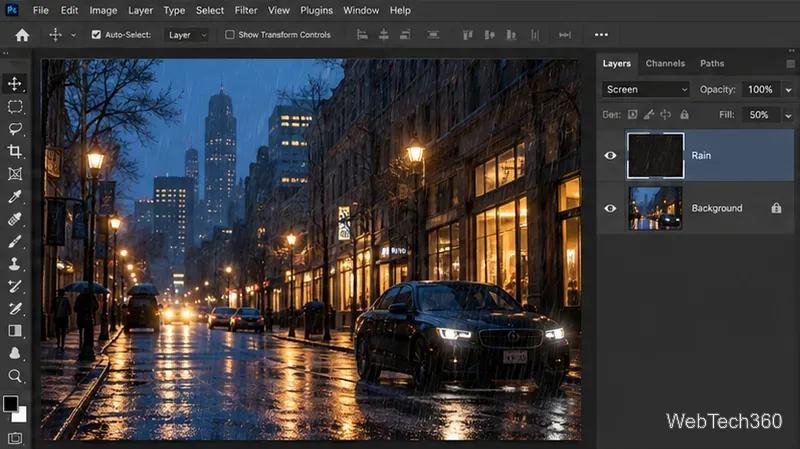Select the Spot Healing Brush tool
The image size is (800, 449).
15,219
